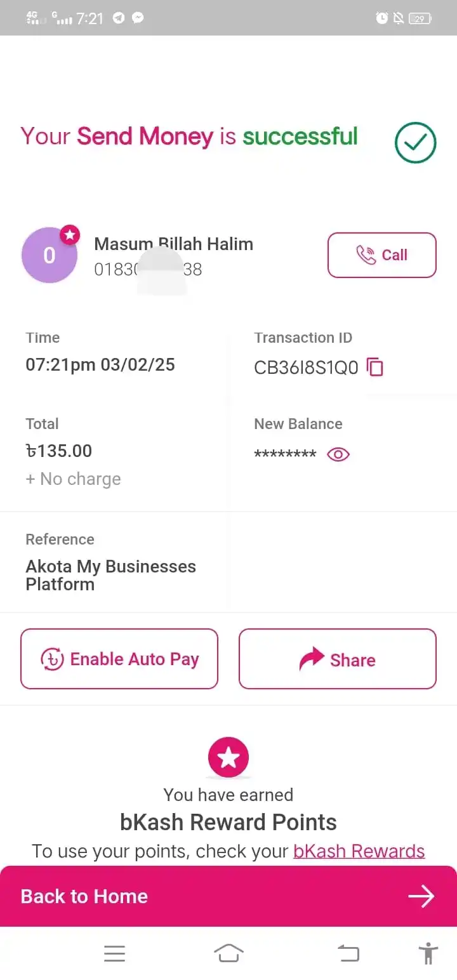
Task: Tap the Android home navigation button
Action: [228, 953]
